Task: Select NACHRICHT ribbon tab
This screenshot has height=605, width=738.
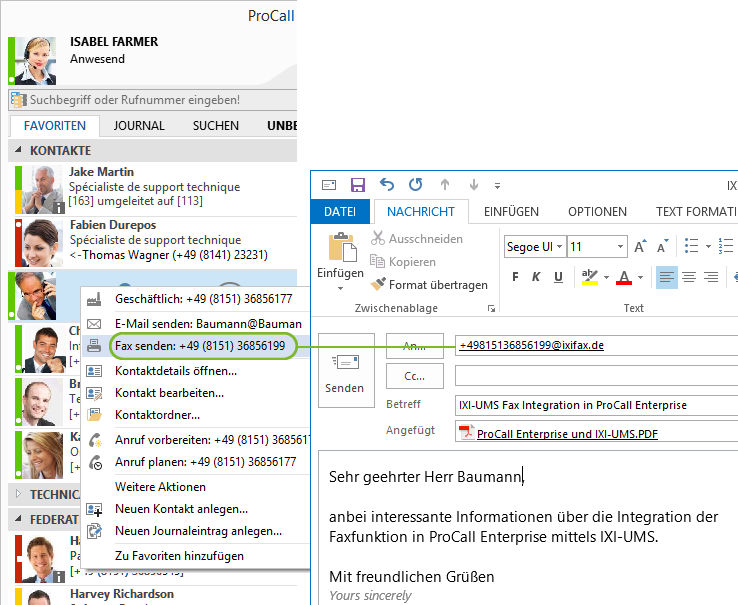Action: [421, 211]
